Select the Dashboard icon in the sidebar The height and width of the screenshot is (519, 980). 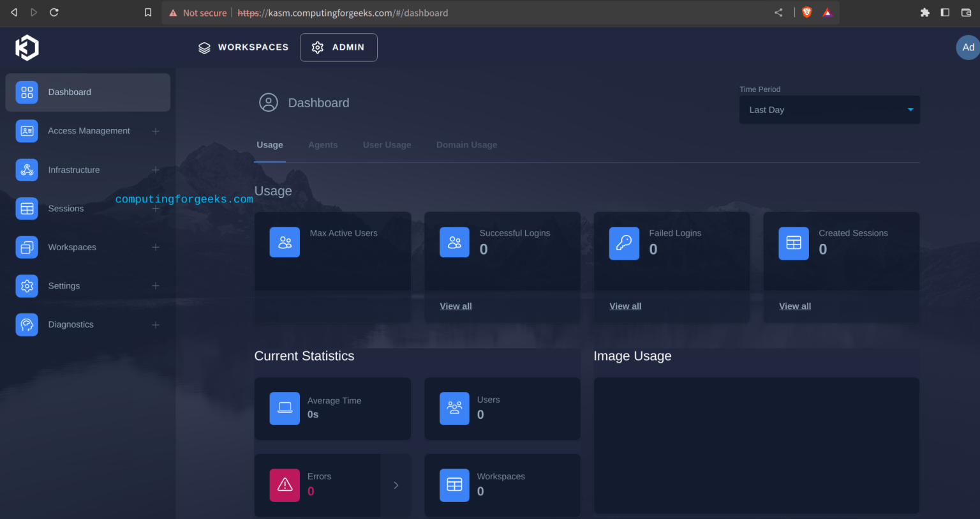pos(26,92)
